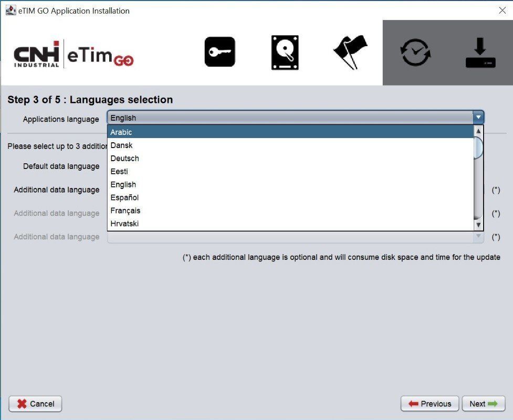Click the language list scrollbar thumb
This screenshot has width=513, height=420.
[478, 148]
